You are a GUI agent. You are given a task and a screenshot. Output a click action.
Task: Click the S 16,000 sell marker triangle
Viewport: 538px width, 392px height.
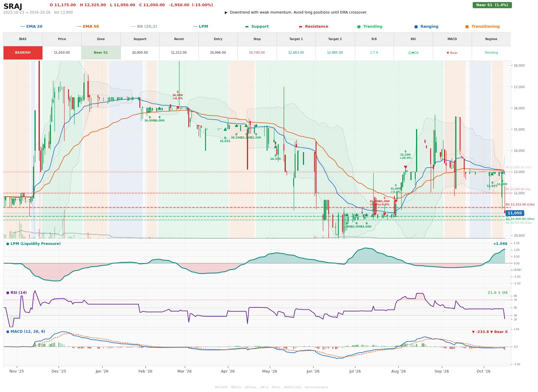(x=178, y=108)
